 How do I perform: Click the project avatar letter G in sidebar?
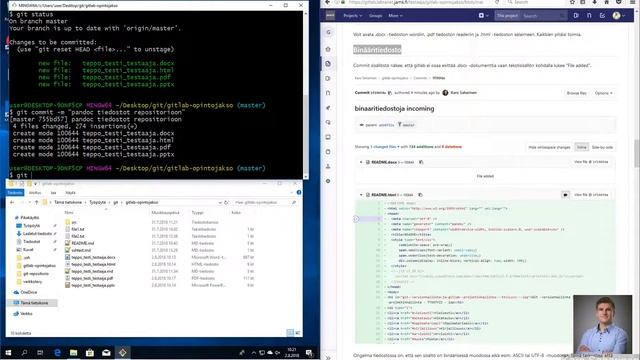tap(329, 32)
